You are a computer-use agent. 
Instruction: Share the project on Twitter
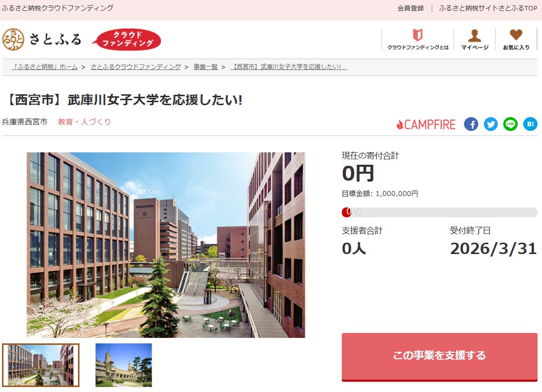tap(490, 124)
